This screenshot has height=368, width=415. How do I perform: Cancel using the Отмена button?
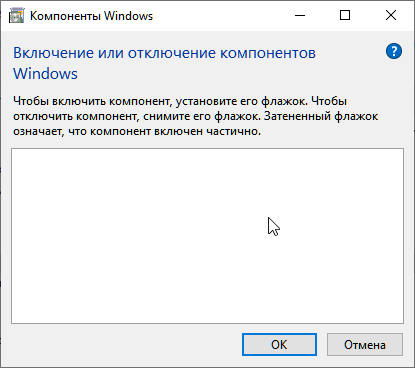[x=365, y=345]
